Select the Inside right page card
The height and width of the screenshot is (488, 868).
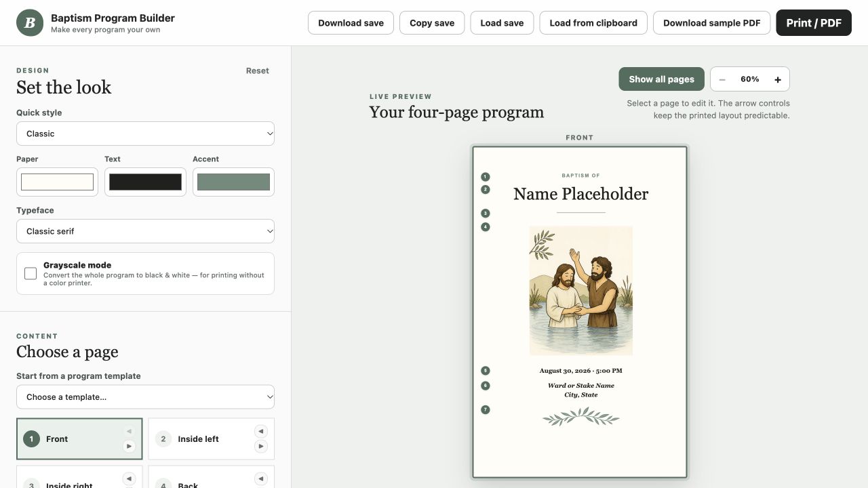pos(79,478)
